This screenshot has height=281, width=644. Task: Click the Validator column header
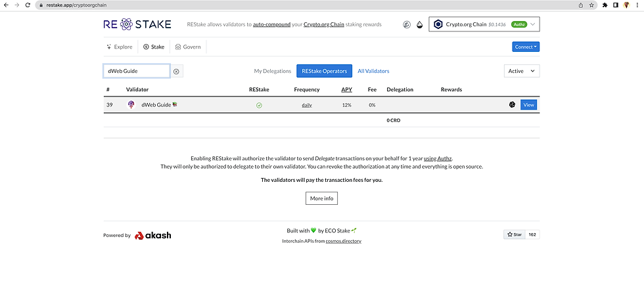tap(137, 89)
